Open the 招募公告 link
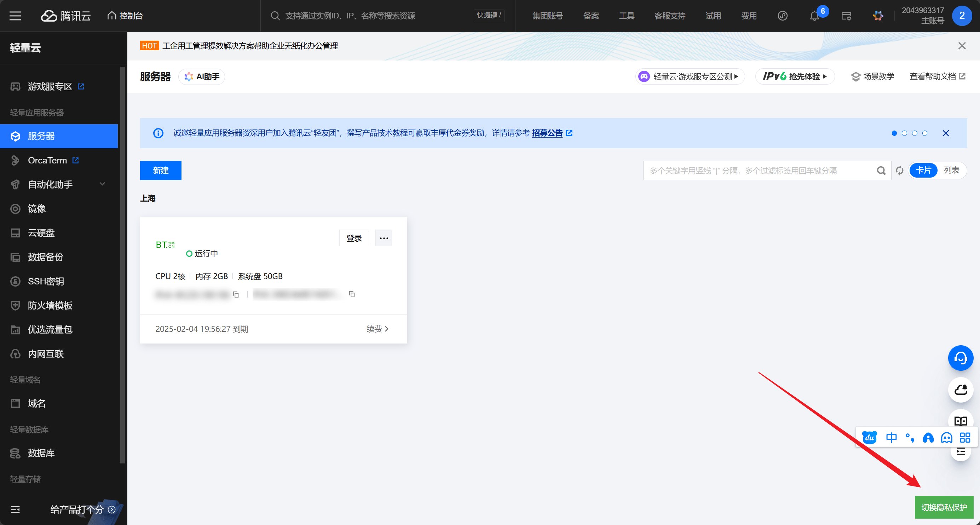Image resolution: width=980 pixels, height=525 pixels. pyautogui.click(x=547, y=133)
